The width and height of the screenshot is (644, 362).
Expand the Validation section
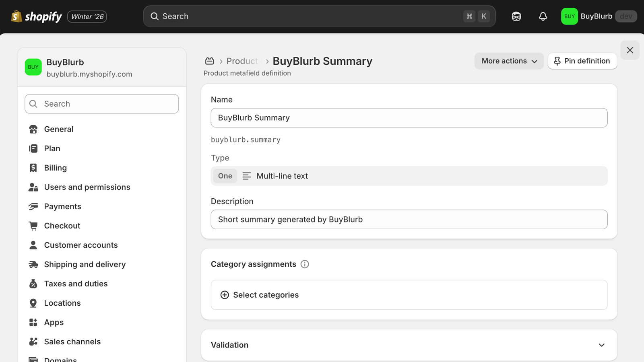602,345
